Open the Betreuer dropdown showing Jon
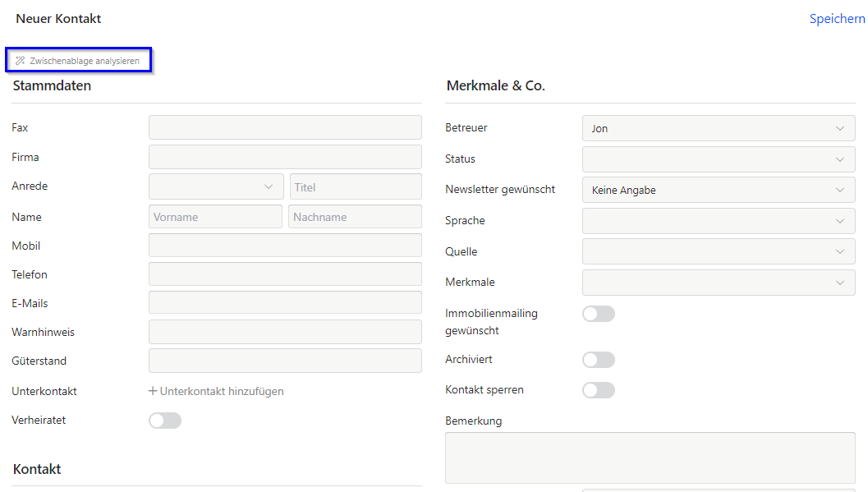This screenshot has width=868, height=492. (x=718, y=128)
